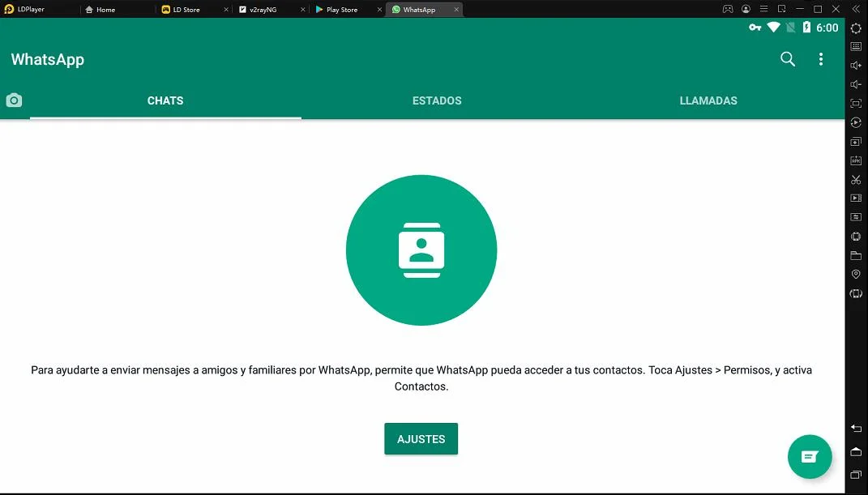Viewport: 868px width, 495px height.
Task: Click the Wi-Fi status icon
Action: coord(773,27)
